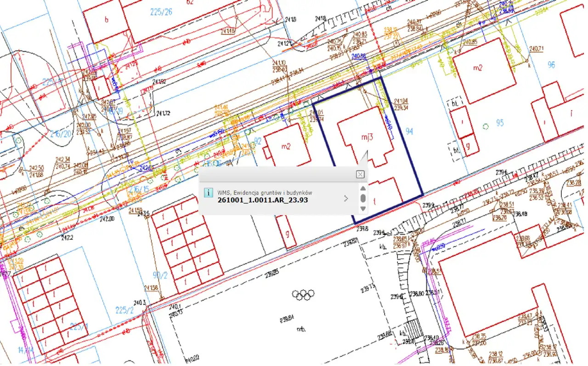
Task: Click the popup header bar
Action: click(x=276, y=174)
